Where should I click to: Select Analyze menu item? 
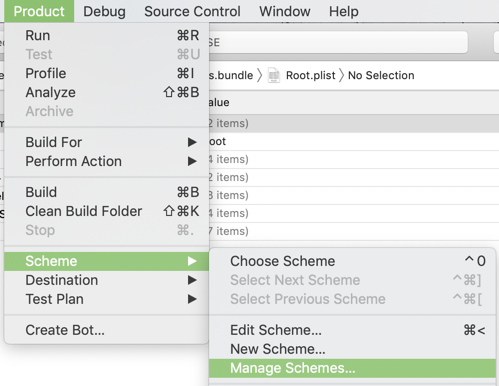coord(107,92)
